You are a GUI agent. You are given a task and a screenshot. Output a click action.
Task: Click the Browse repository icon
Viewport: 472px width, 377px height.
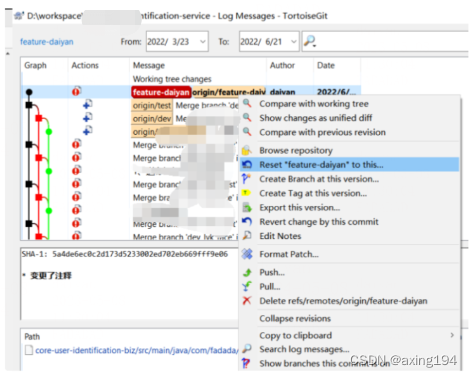(x=247, y=150)
